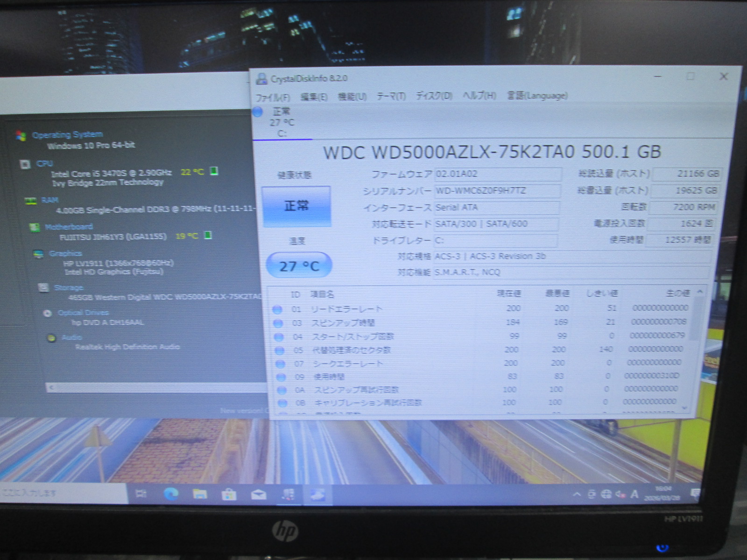Open the 機能(U) menu
This screenshot has width=747, height=560.
click(352, 97)
